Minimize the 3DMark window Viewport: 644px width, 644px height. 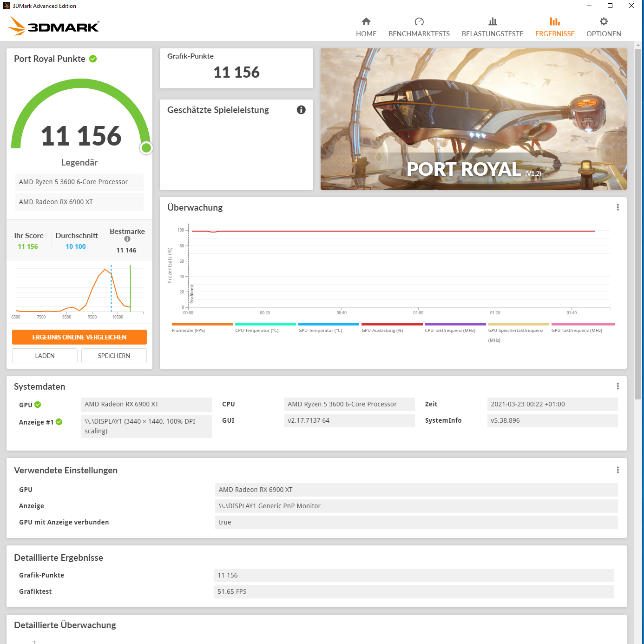coord(589,6)
